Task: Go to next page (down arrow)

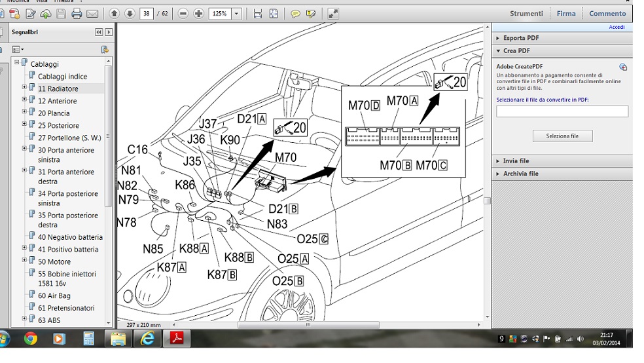Action: tap(130, 14)
